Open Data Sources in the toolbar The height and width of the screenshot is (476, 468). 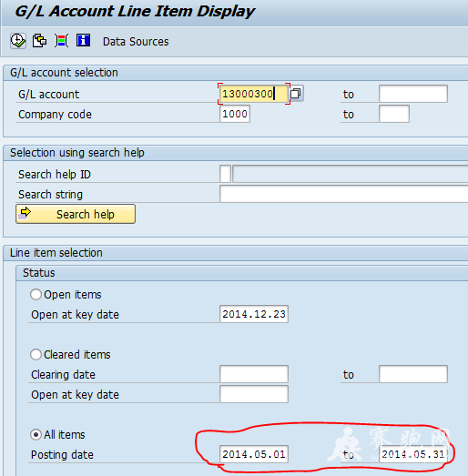tap(136, 42)
